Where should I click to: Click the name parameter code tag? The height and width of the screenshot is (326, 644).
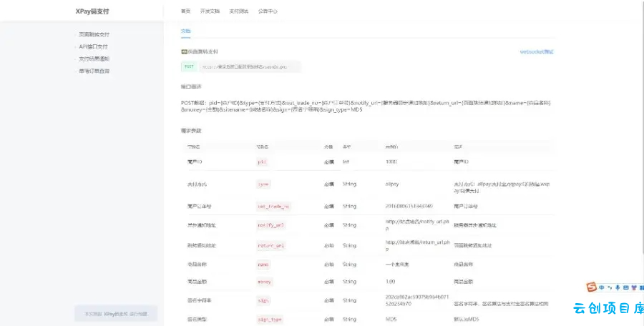[x=263, y=265]
